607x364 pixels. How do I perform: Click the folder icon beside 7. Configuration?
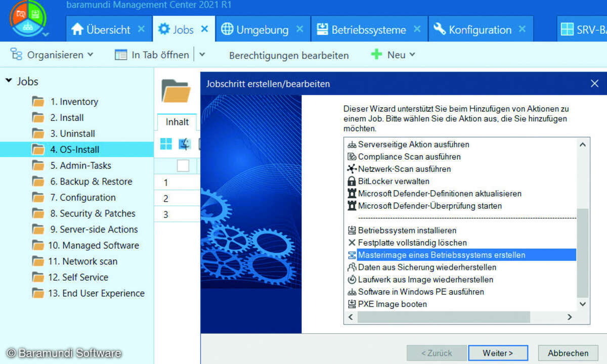[38, 197]
